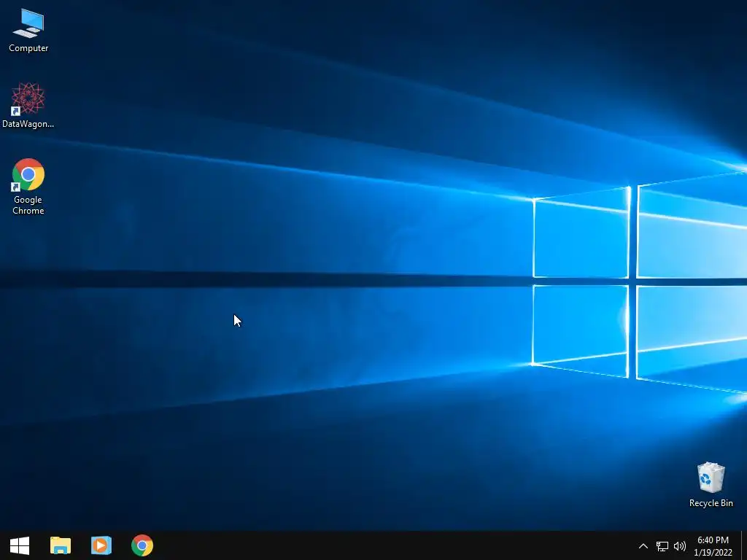747x560 pixels.
Task: Open the network status tray icon
Action: pos(662,546)
